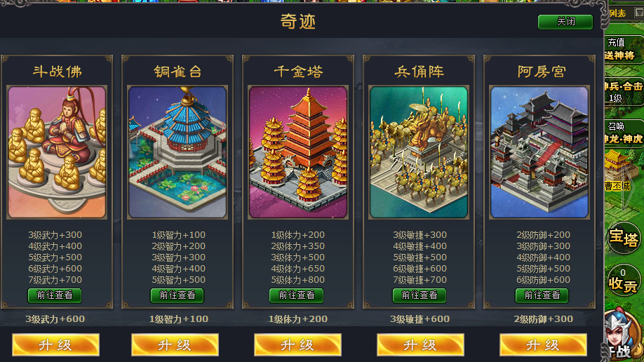The width and height of the screenshot is (644, 362).
Task: Click 前往查看 under 斗战佛
Action: pyautogui.click(x=55, y=295)
